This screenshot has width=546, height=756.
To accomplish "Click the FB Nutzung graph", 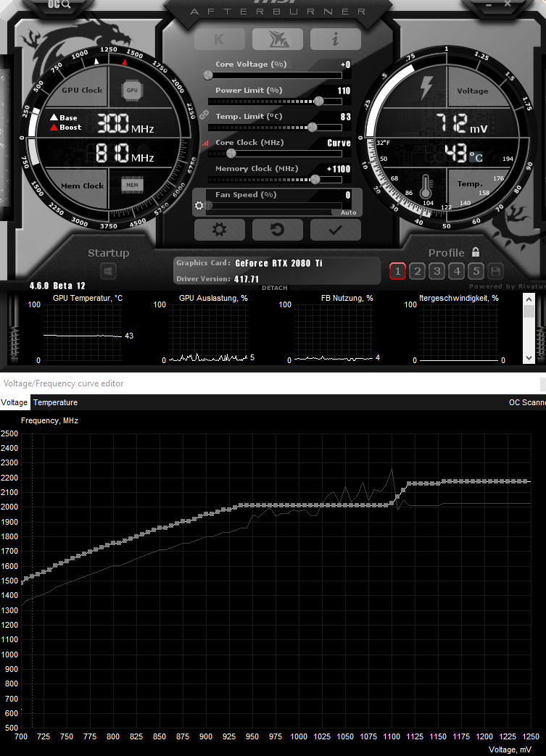I will pyautogui.click(x=334, y=333).
